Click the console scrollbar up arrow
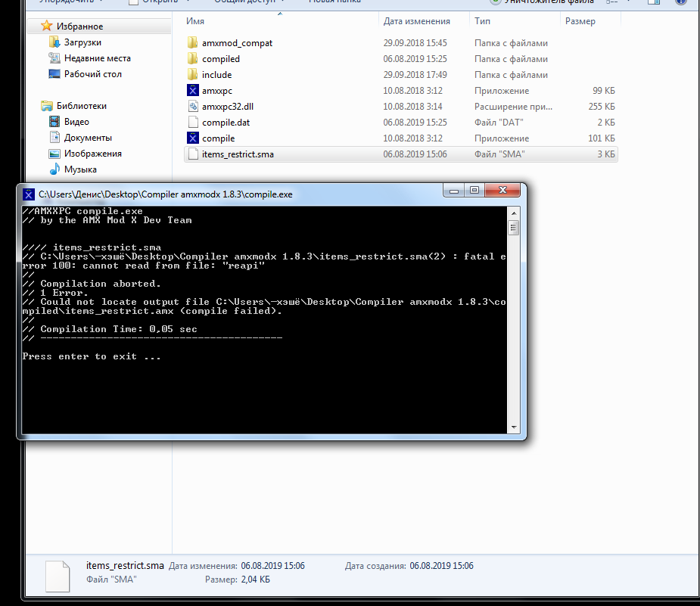700x606 pixels. click(513, 213)
